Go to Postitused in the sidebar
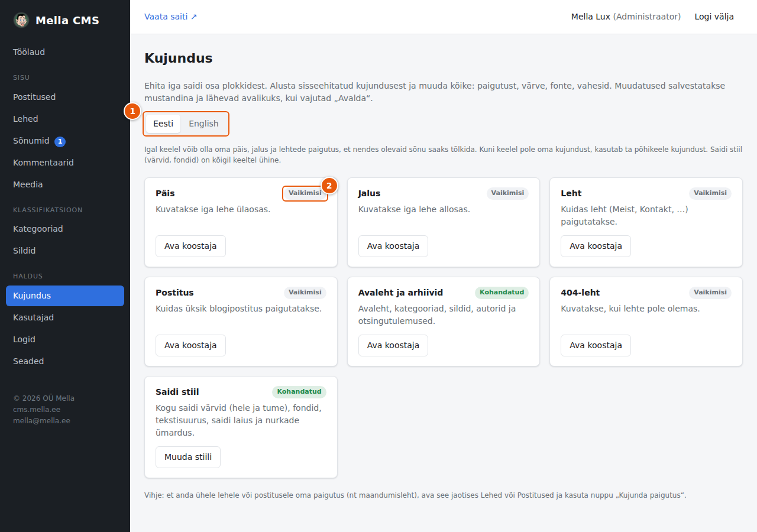The width and height of the screenshot is (757, 532). point(65,97)
